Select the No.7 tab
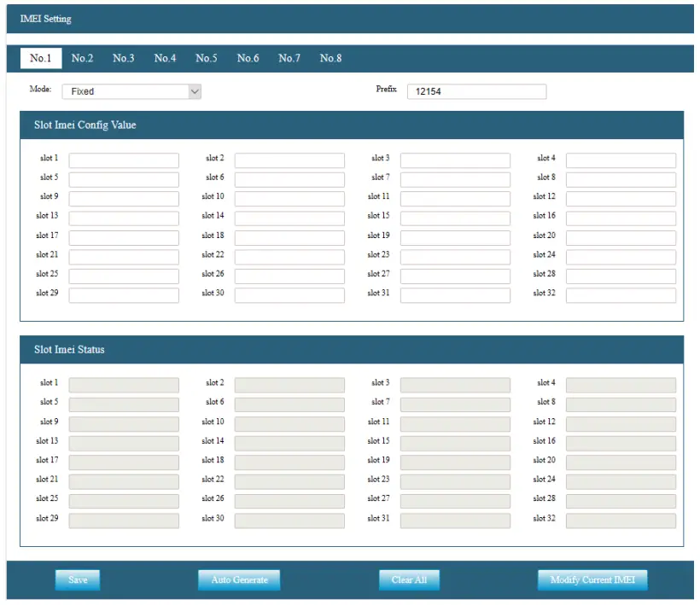The width and height of the screenshot is (700, 605). click(289, 58)
